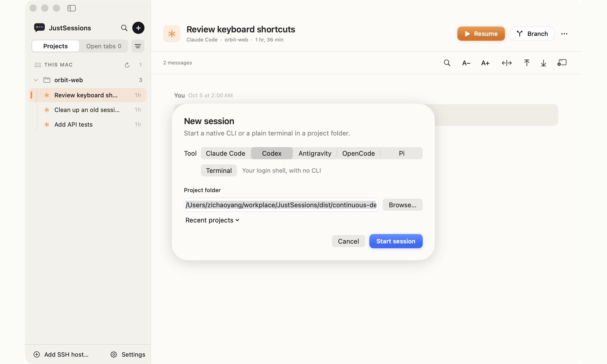
Task: Click the orange asterisk session icon in header
Action: click(x=171, y=34)
